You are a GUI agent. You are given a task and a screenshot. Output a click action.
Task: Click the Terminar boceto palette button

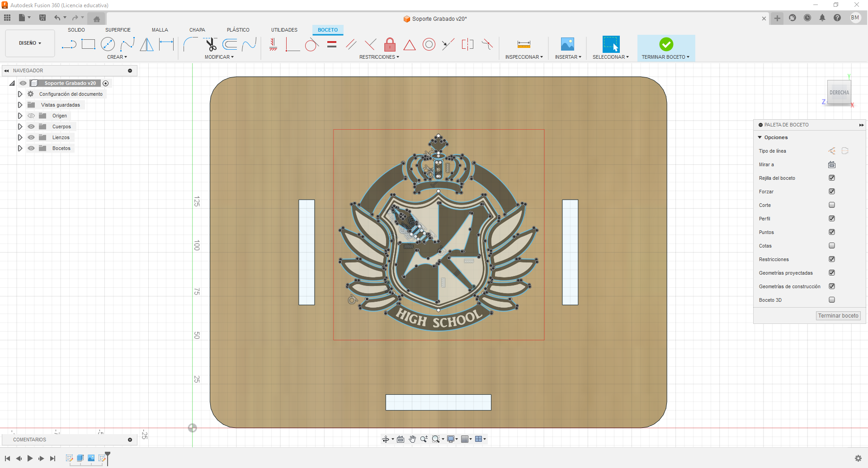point(838,316)
